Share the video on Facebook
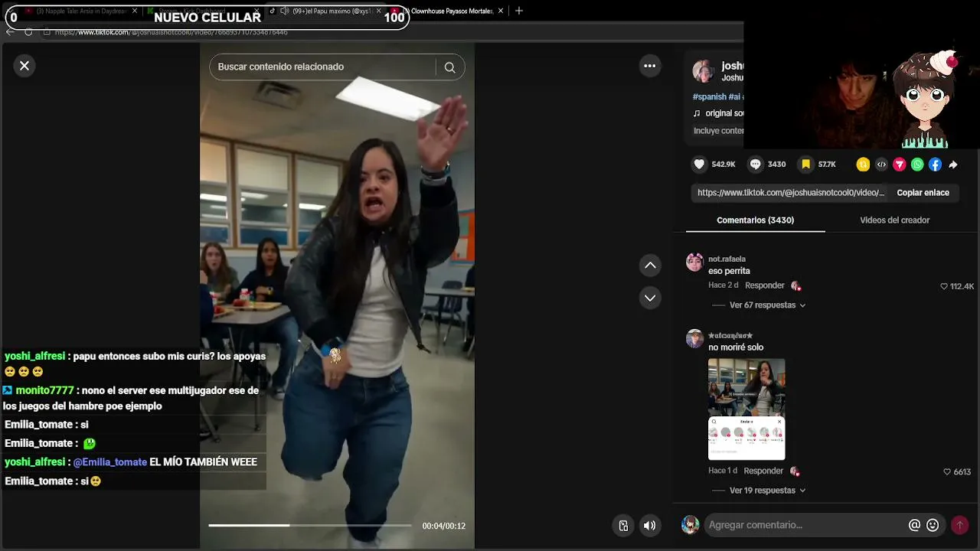Screen dimensions: 980x551 (x=935, y=165)
